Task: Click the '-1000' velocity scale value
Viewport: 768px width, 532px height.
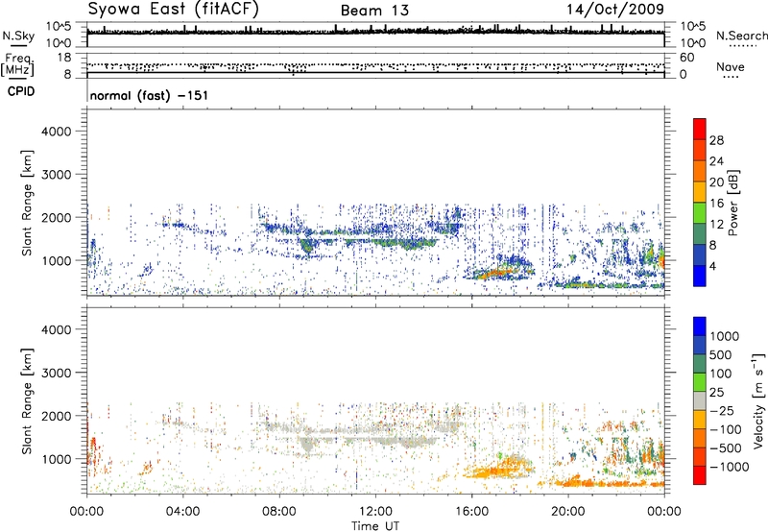Action: tap(730, 467)
